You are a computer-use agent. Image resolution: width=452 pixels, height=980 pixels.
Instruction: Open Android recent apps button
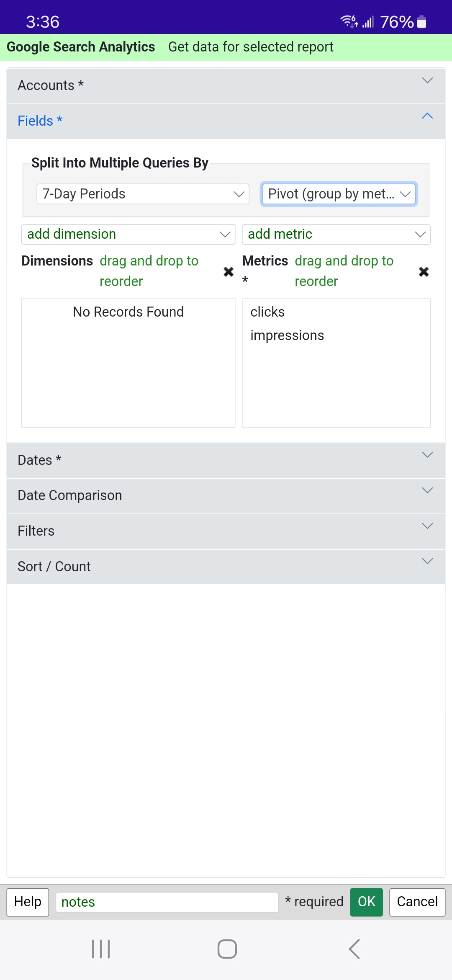point(101,949)
